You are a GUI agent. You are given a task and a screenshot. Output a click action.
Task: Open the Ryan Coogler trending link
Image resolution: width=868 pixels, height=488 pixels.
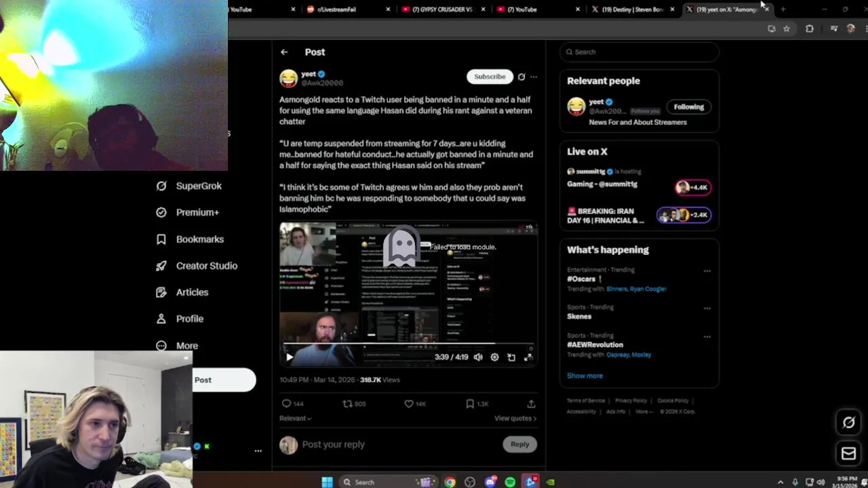[648, 289]
